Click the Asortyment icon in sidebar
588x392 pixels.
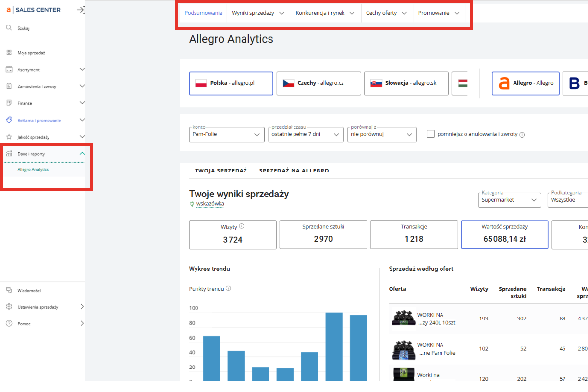pyautogui.click(x=9, y=70)
